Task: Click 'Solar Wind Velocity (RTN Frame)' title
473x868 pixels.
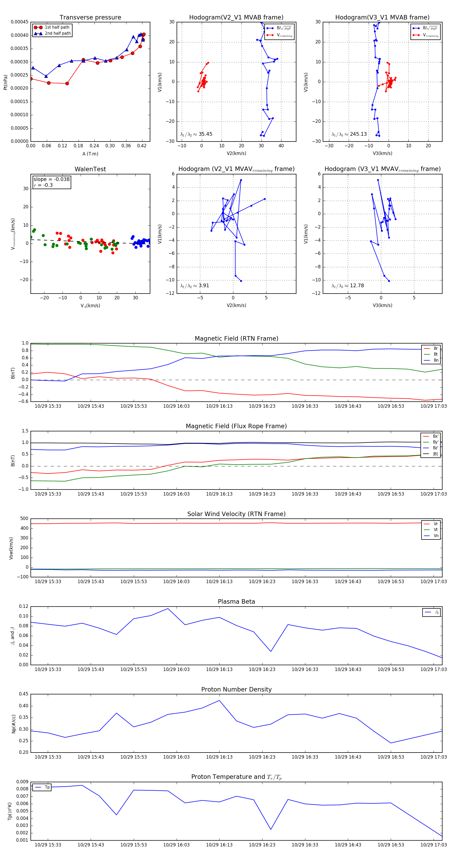Action: [236, 514]
